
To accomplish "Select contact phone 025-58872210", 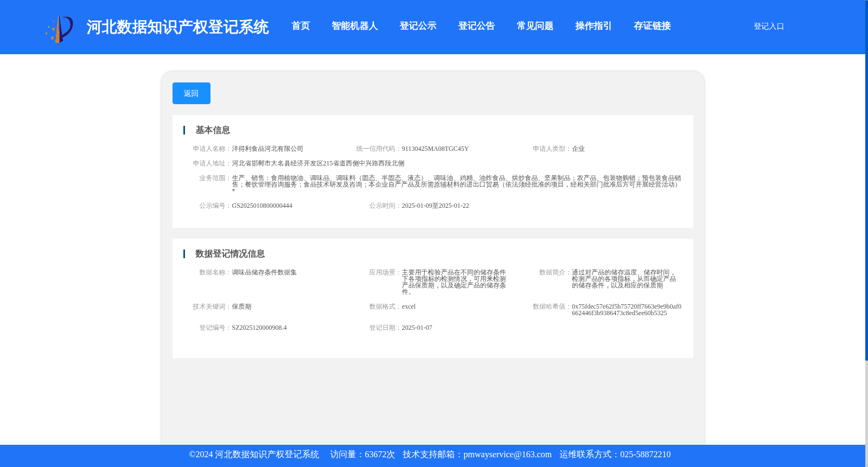I will [645, 455].
